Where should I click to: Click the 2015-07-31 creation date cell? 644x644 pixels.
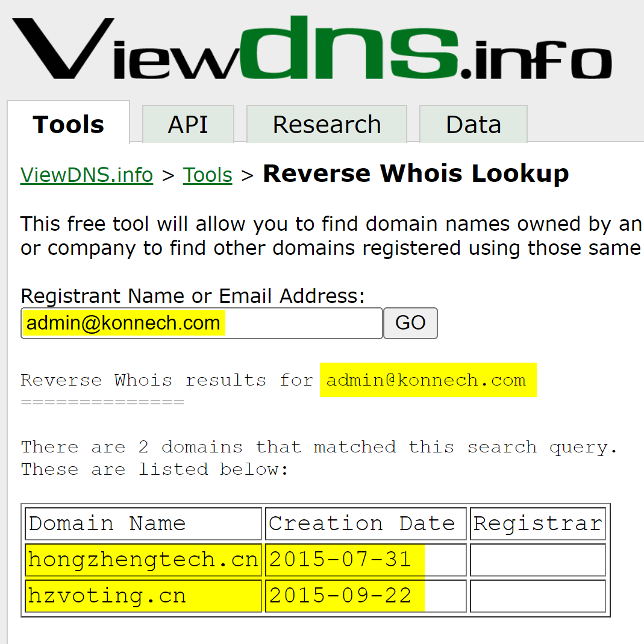(366, 560)
